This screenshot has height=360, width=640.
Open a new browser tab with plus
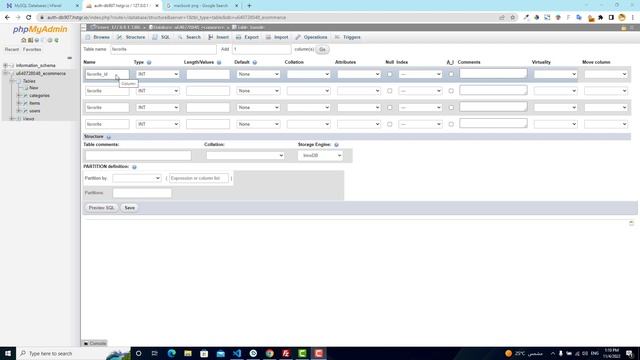249,6
